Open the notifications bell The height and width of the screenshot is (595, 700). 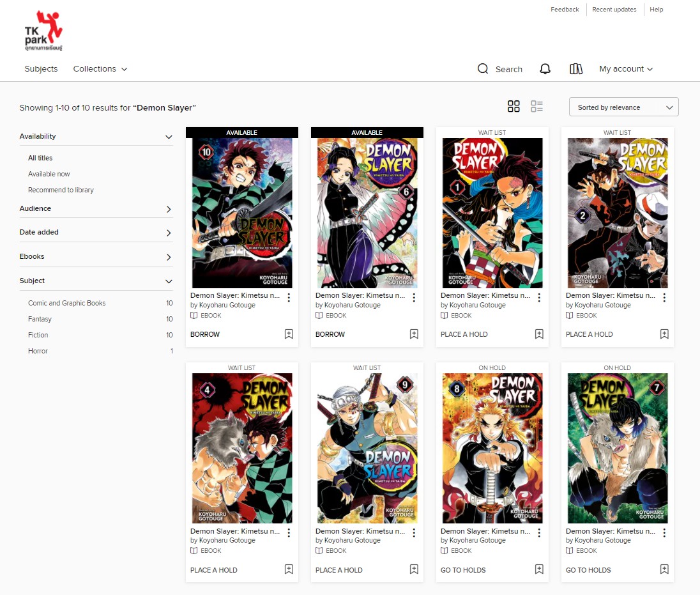pyautogui.click(x=545, y=69)
